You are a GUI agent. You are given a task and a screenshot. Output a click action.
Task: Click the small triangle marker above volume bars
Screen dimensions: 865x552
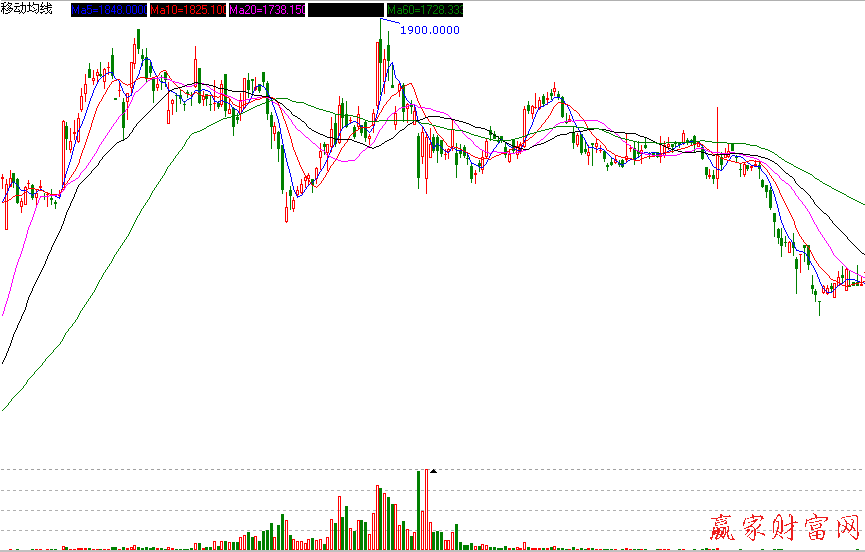[434, 470]
